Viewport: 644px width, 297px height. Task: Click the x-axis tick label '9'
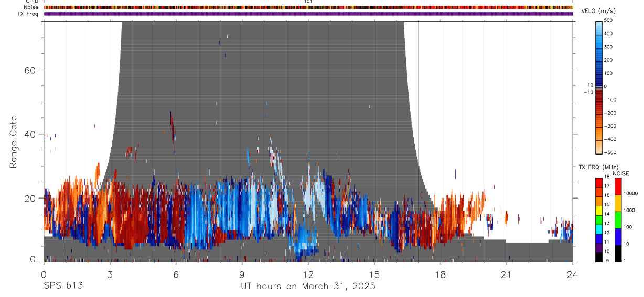242,274
